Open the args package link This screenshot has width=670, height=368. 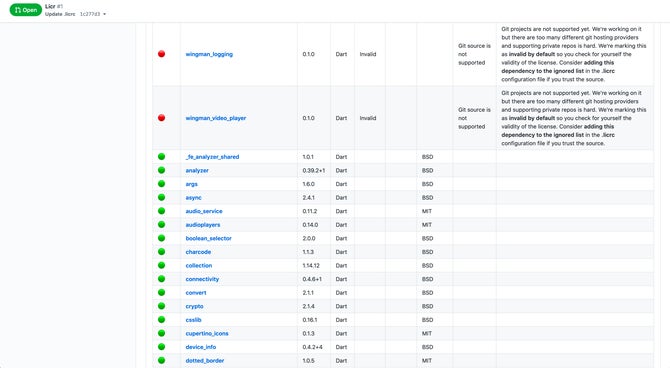pyautogui.click(x=191, y=184)
